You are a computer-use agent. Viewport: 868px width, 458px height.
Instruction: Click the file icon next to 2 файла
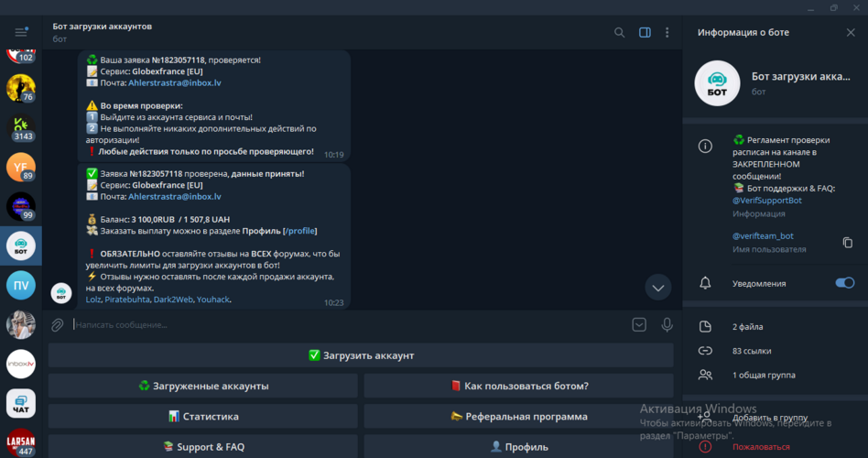point(705,327)
